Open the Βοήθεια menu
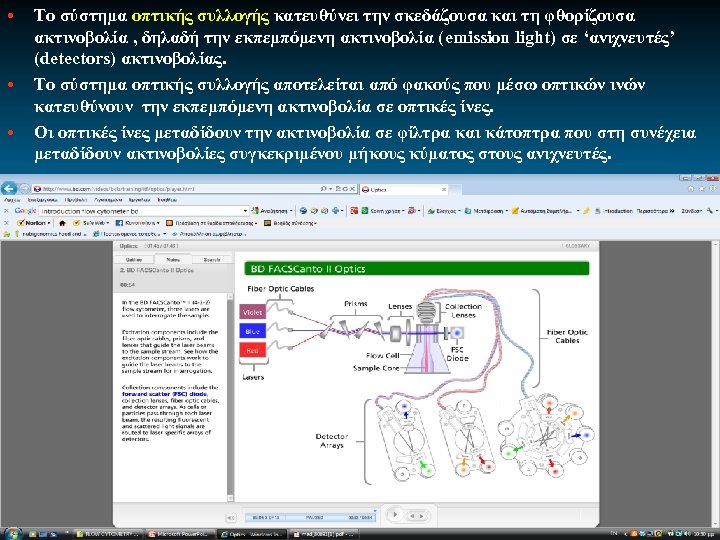Image resolution: width=720 pixels, height=540 pixels. (x=167, y=200)
